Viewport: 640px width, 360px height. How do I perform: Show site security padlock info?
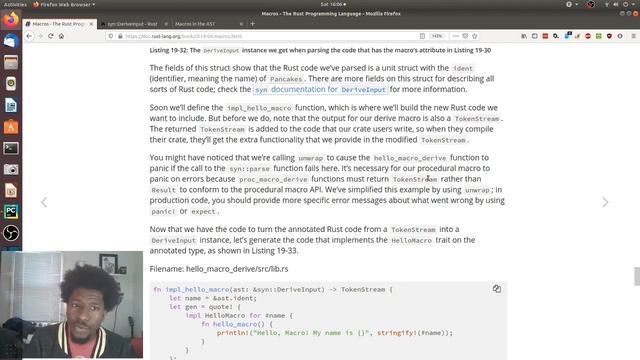(x=120, y=36)
